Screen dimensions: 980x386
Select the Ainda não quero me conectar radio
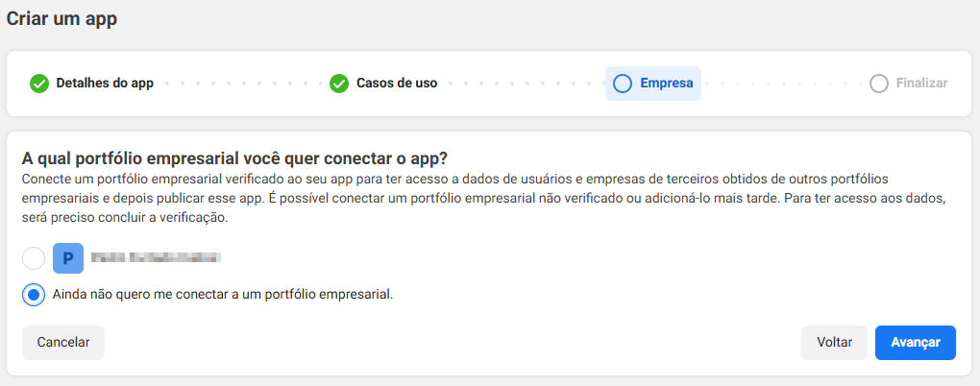34,294
